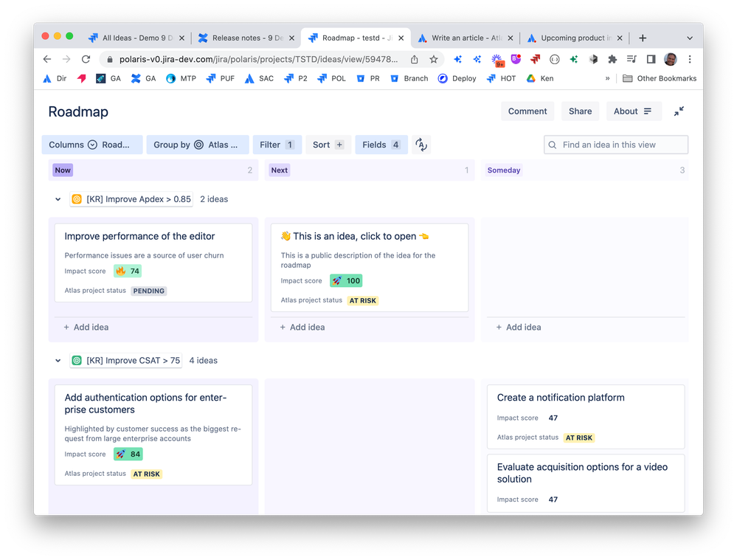Open the Dir bookmark
Viewport: 737px width, 560px height.
[x=55, y=78]
